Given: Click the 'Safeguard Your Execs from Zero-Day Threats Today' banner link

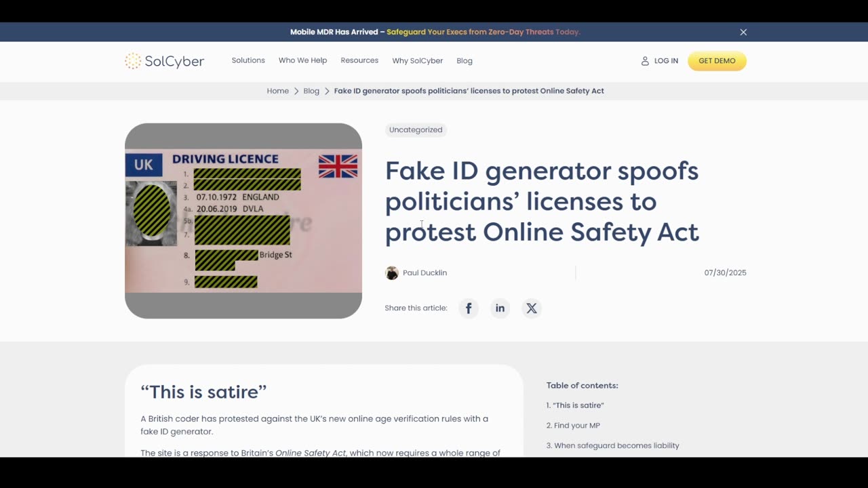Looking at the screenshot, I should click(484, 32).
